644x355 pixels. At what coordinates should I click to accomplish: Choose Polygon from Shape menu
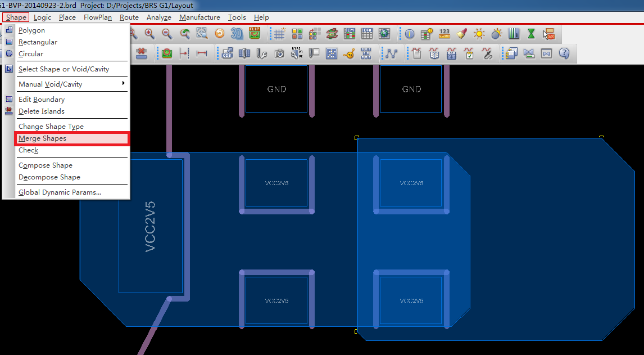[31, 30]
